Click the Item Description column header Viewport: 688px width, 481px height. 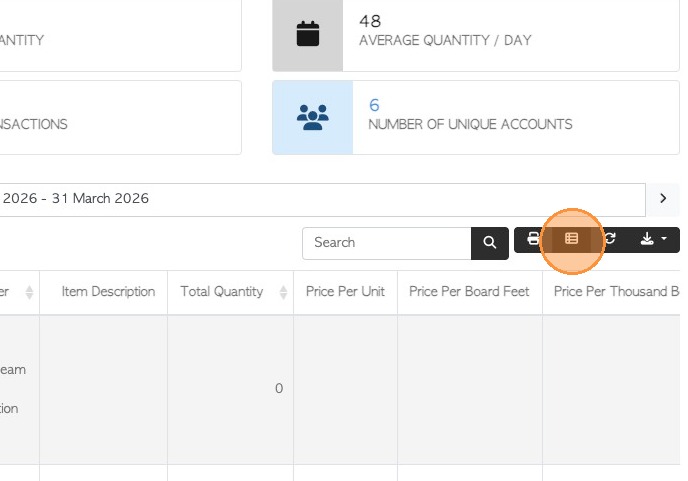(108, 292)
